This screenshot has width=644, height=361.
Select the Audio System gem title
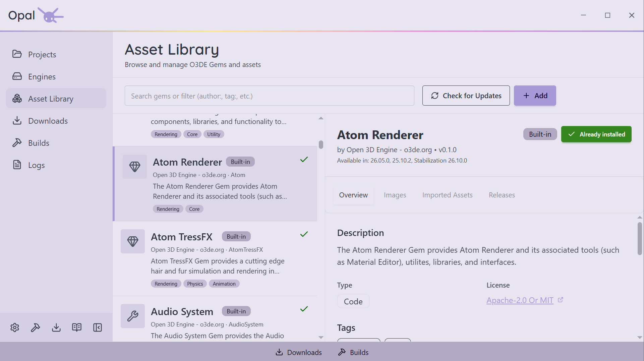point(182,311)
